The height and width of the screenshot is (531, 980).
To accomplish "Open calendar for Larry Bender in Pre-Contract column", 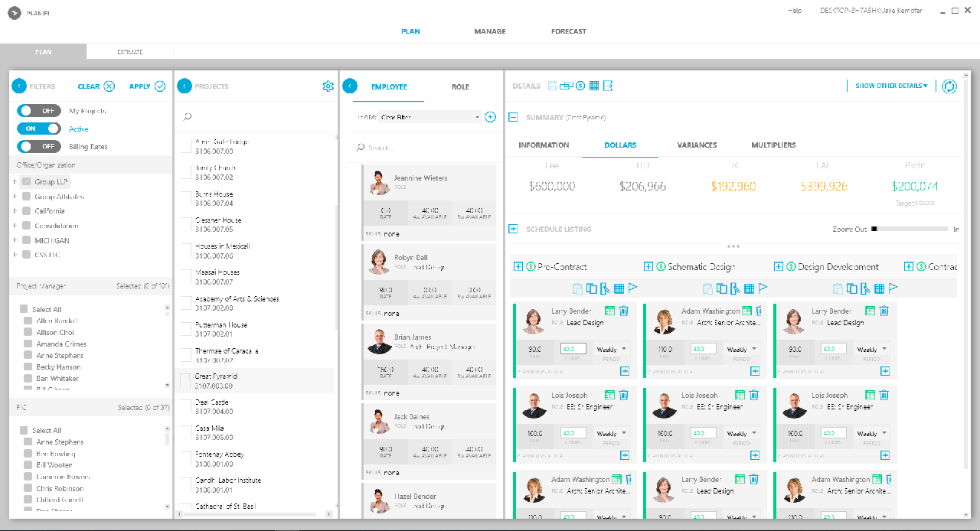I will (609, 311).
